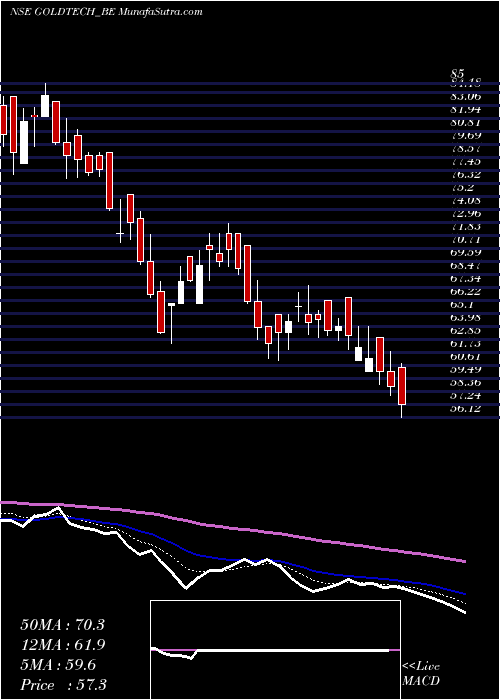Click the 60.61 price axis label
Screen dimensions: 500x700
pyautogui.click(x=466, y=357)
